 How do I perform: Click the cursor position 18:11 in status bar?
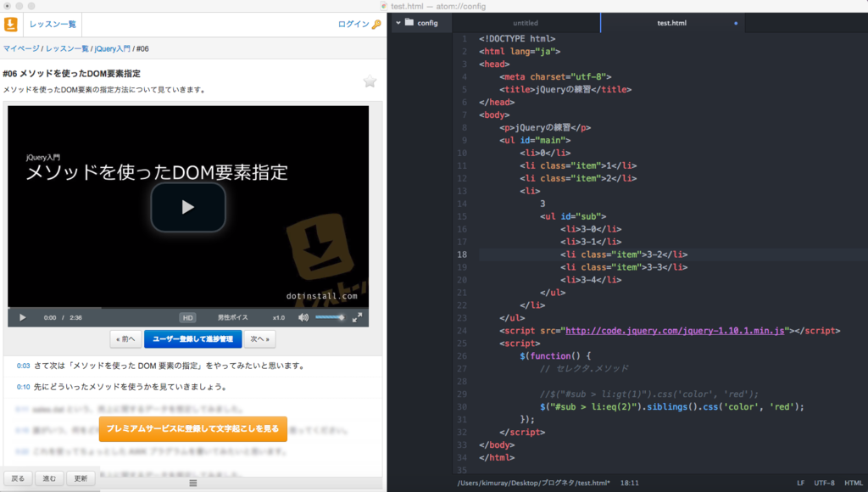[x=630, y=484]
